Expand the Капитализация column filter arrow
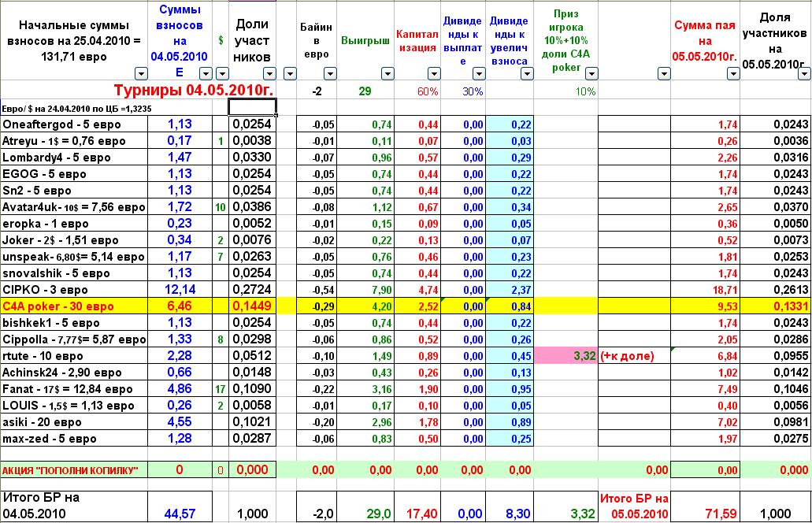 pyautogui.click(x=432, y=73)
